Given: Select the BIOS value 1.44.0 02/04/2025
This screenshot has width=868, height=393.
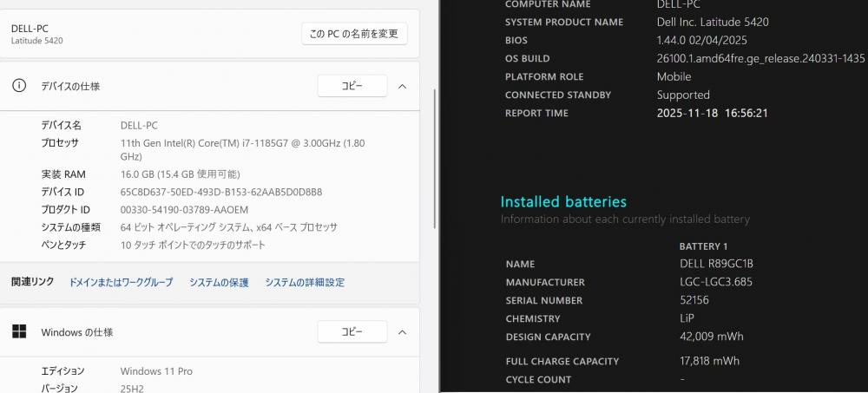Looking at the screenshot, I should [702, 41].
